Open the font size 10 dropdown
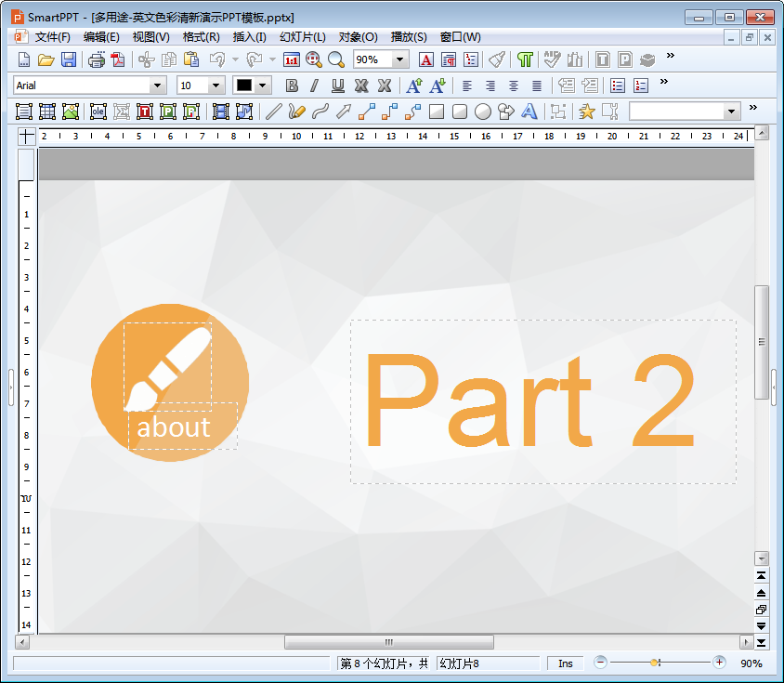 click(216, 85)
